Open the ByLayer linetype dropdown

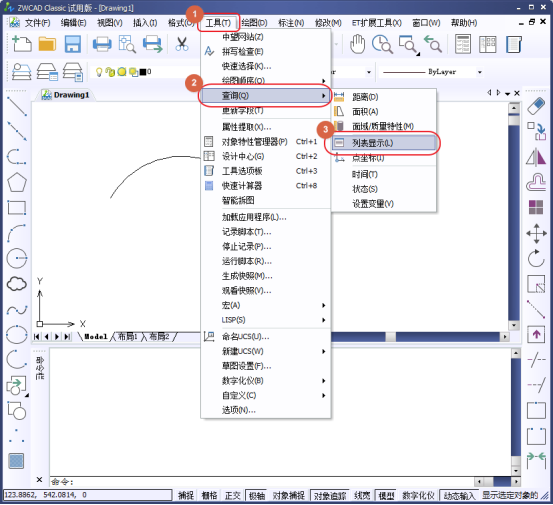(x=479, y=72)
